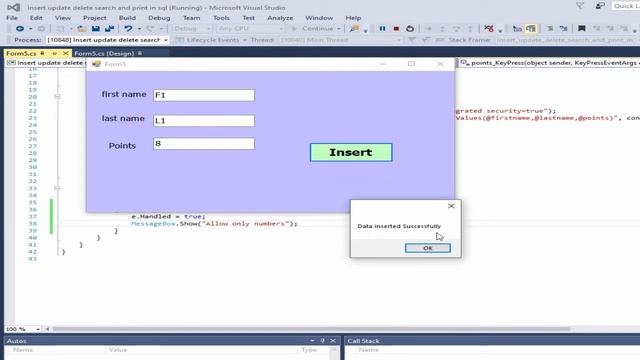640x360 pixels.
Task: Close the Data inserted Successfully message box
Action: pos(451,206)
